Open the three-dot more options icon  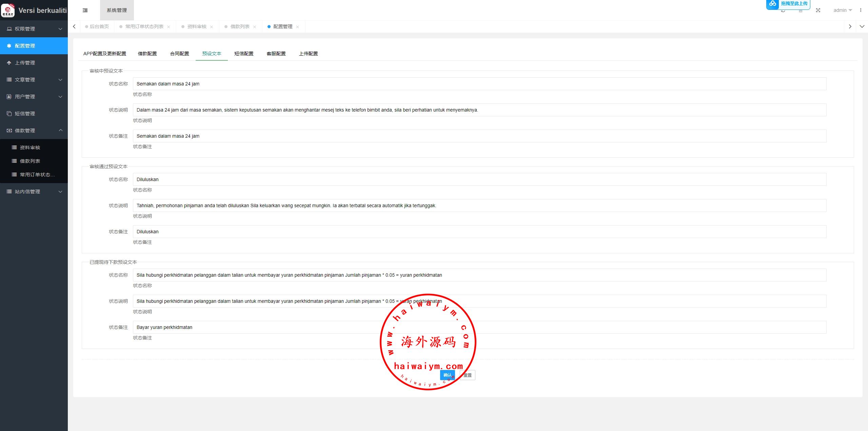(x=861, y=10)
